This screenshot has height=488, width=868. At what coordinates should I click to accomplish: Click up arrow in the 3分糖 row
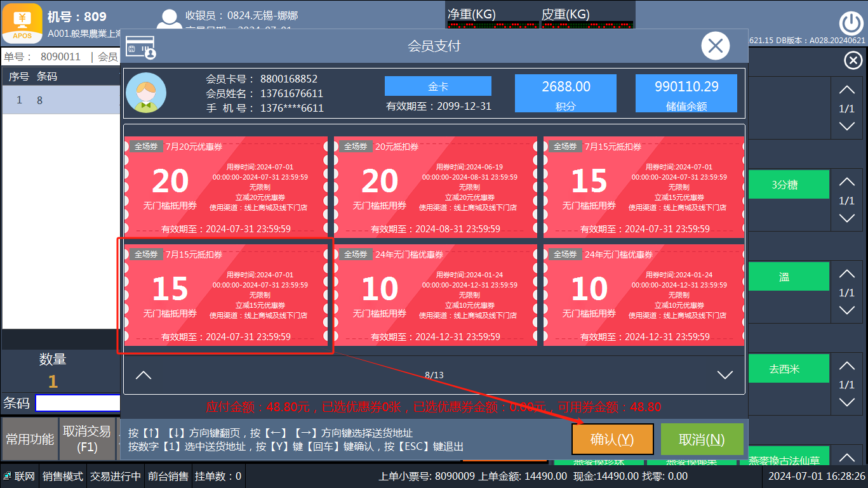(847, 182)
